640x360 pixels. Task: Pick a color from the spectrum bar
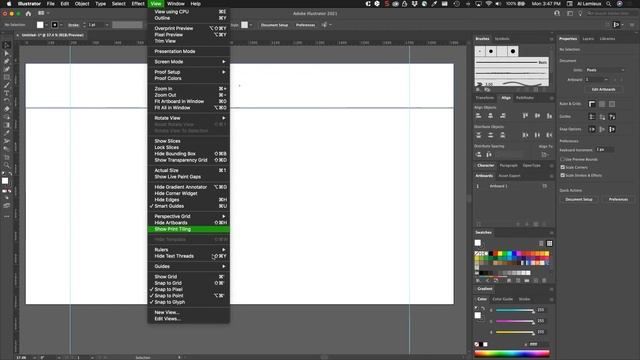coord(512,353)
